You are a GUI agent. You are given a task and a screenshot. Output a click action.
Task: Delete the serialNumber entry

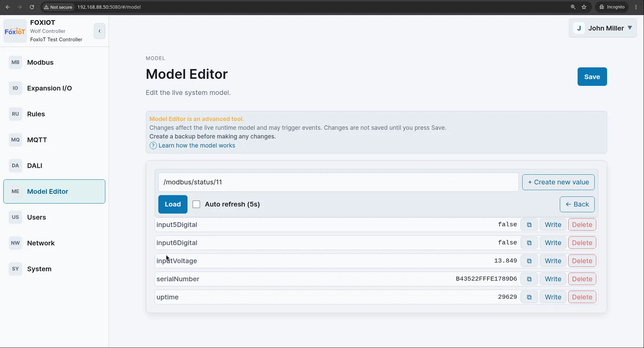click(582, 279)
